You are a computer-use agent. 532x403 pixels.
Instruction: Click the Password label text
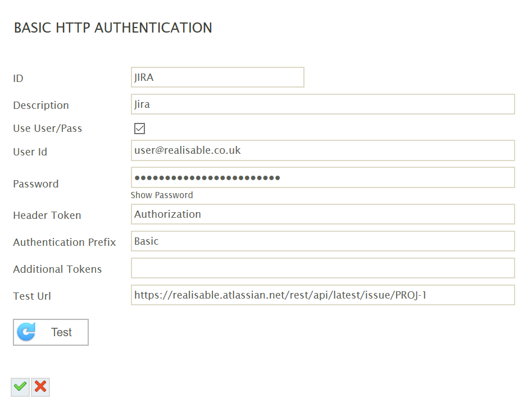pos(36,184)
